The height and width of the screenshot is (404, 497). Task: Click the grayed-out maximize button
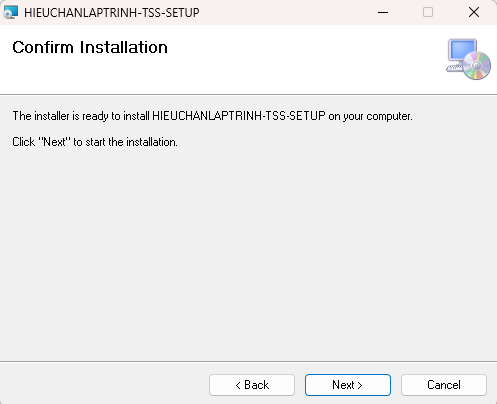point(428,12)
